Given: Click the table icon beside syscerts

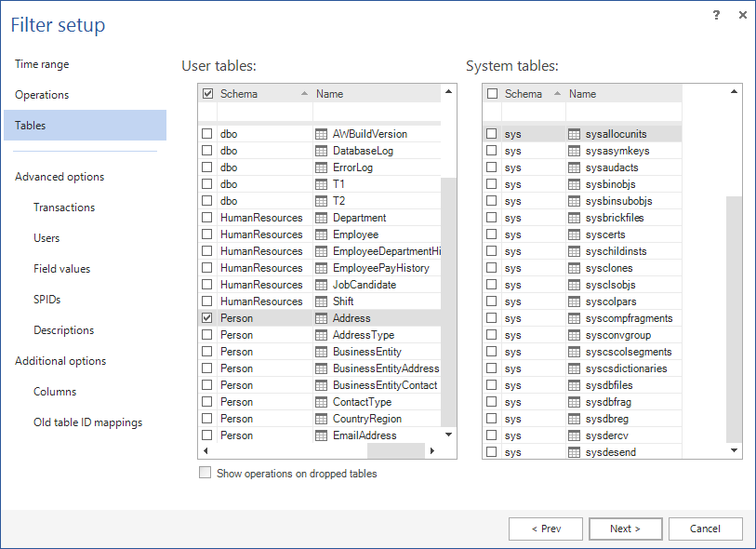Looking at the screenshot, I should (x=575, y=234).
